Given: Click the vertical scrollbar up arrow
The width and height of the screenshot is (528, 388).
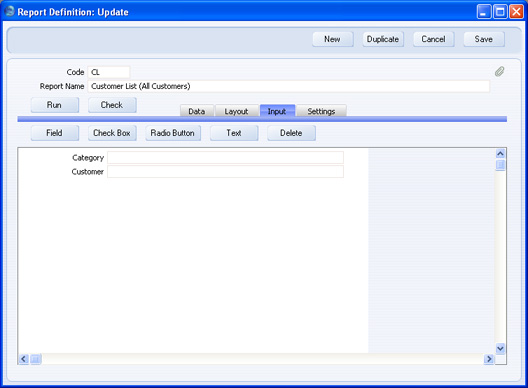Looking at the screenshot, I should [500, 154].
